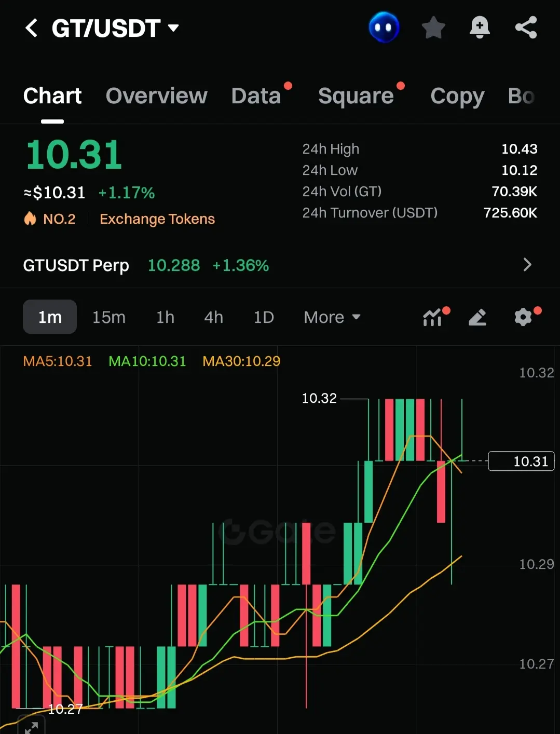Viewport: 560px width, 734px height.
Task: Open the Square tab
Action: 356,96
